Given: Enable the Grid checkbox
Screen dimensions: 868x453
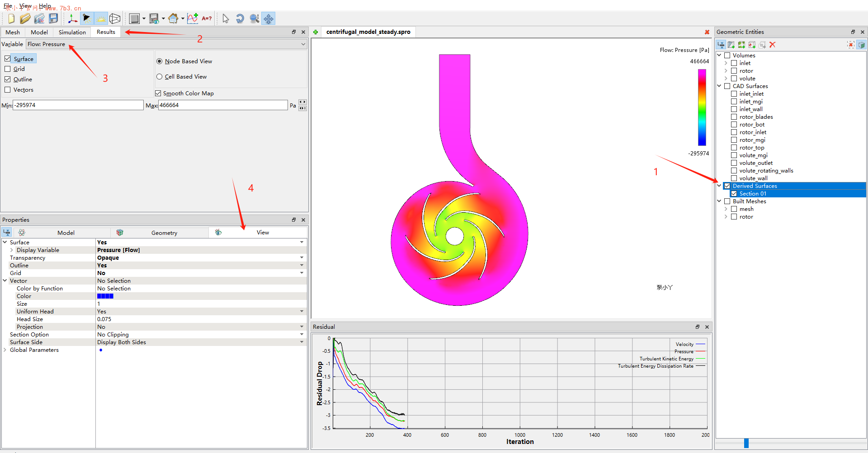Looking at the screenshot, I should tap(8, 69).
